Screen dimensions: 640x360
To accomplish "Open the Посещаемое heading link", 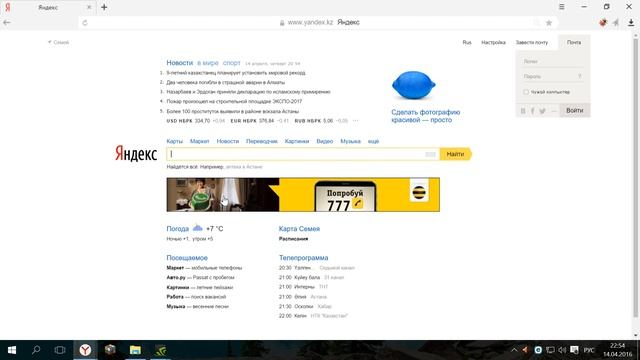I will pos(187,258).
